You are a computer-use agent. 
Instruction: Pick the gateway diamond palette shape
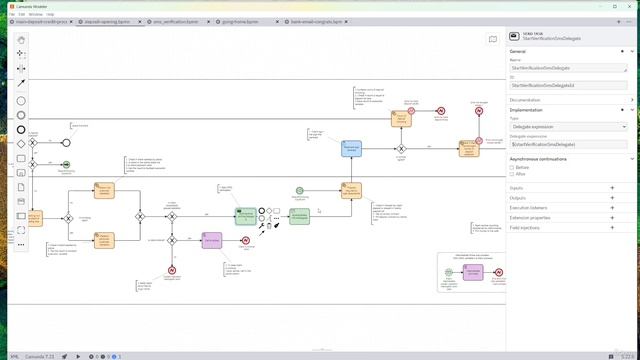click(x=21, y=144)
